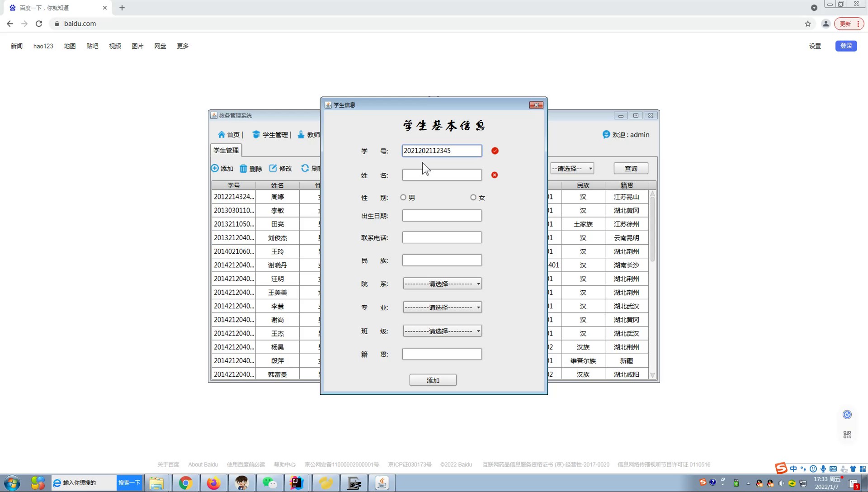Image resolution: width=868 pixels, height=492 pixels.
Task: Click the red error icon beside 姓名
Action: pos(495,175)
